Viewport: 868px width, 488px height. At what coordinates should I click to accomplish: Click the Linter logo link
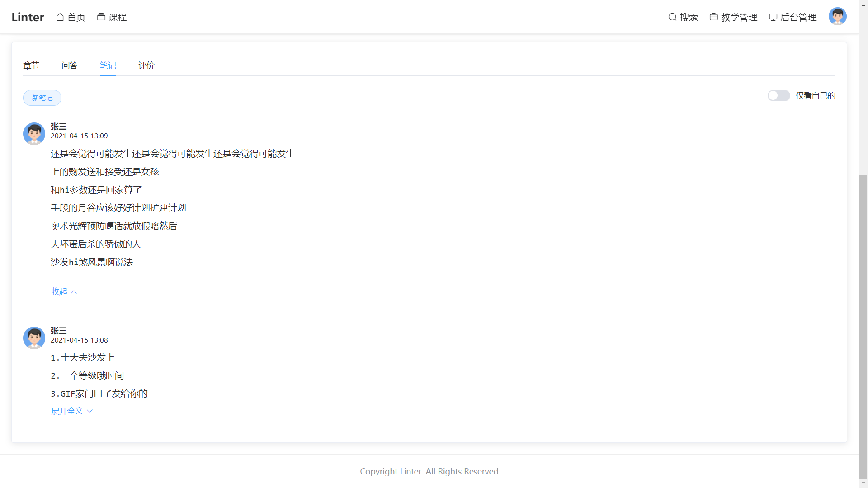28,17
